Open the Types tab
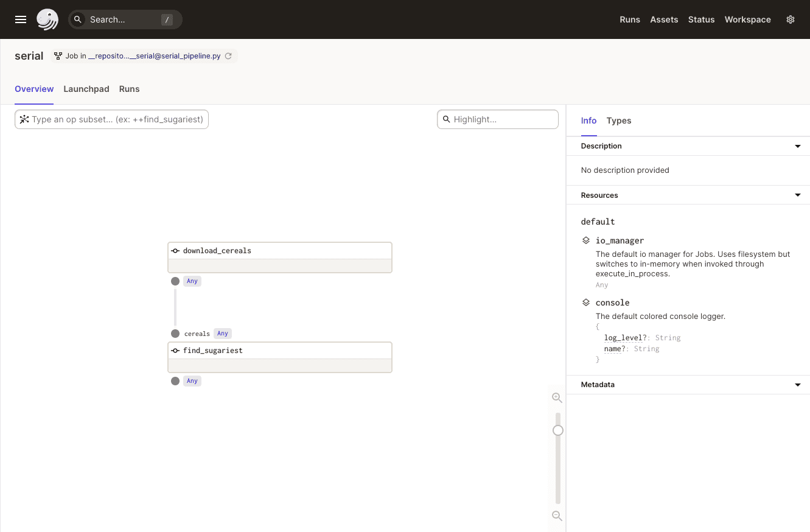 [619, 121]
